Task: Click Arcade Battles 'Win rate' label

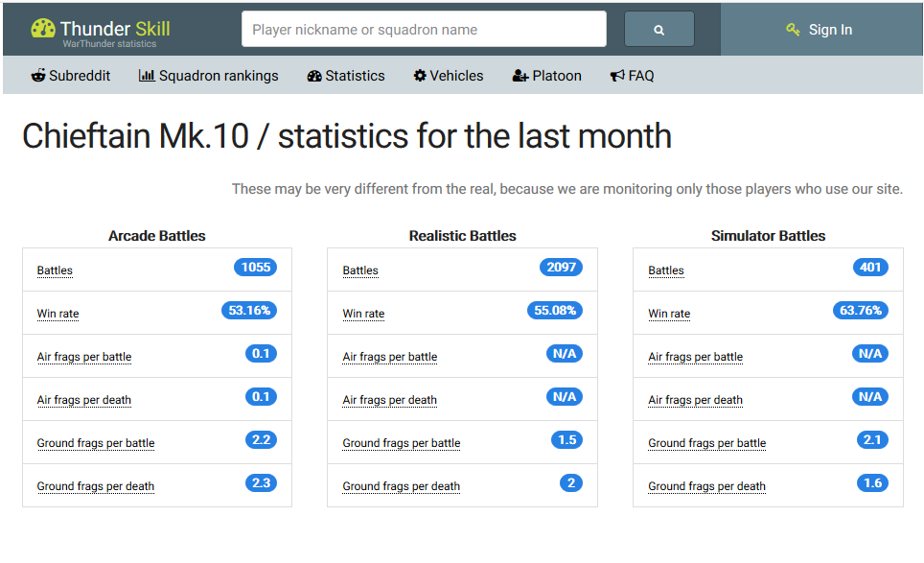Action: [58, 314]
